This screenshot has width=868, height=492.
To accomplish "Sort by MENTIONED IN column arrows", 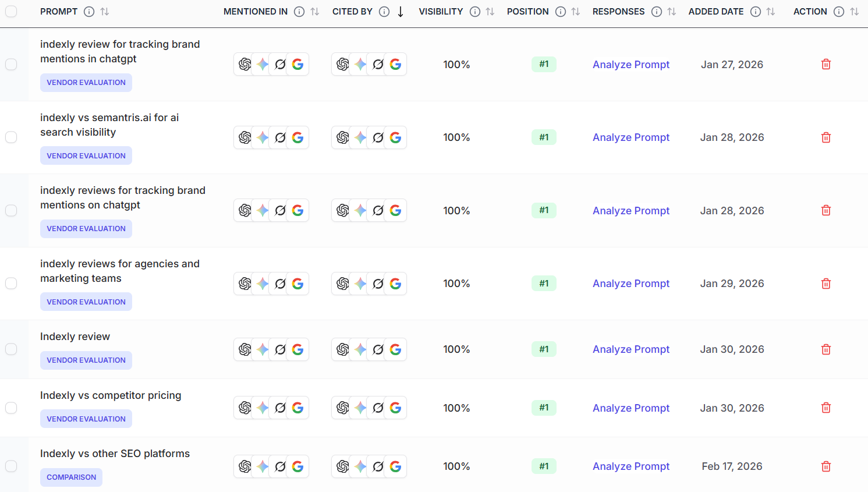I will click(x=315, y=12).
